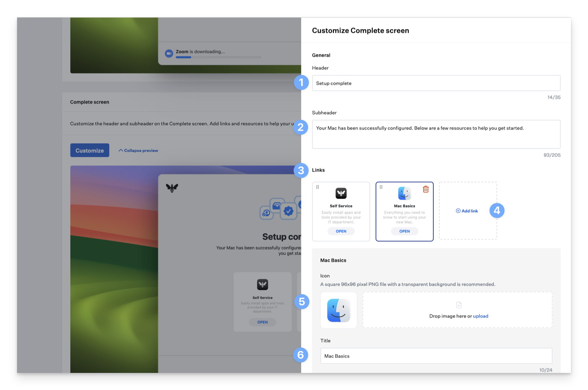Select the Finder icon on Mac Basics card
Viewport: 588px width, 390px height.
coord(405,193)
